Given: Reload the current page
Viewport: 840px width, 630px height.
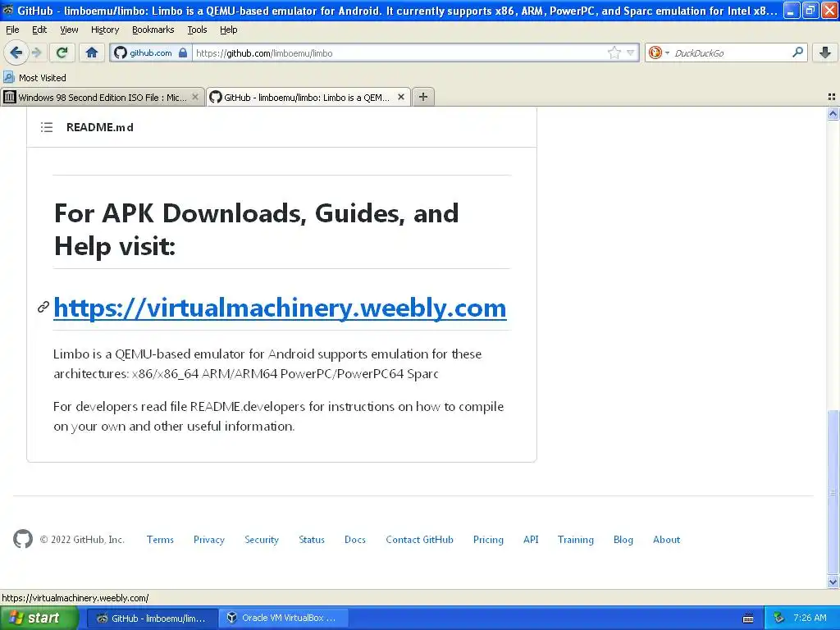Looking at the screenshot, I should coord(62,52).
